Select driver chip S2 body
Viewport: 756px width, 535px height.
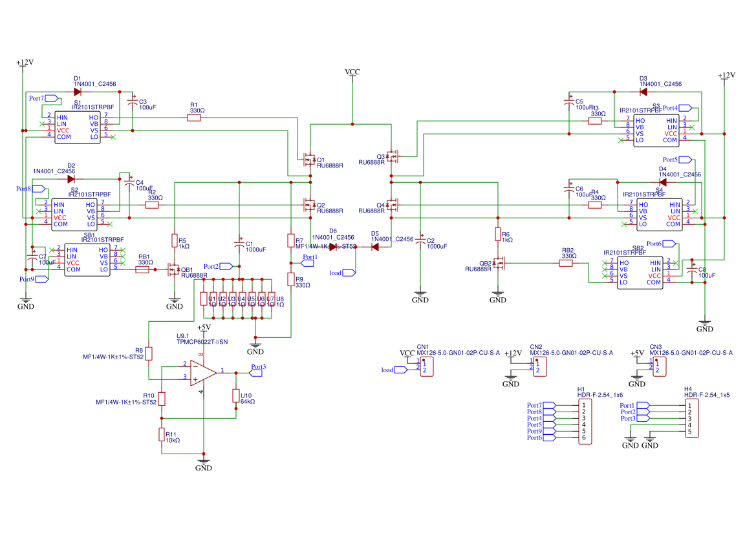pyautogui.click(x=74, y=215)
